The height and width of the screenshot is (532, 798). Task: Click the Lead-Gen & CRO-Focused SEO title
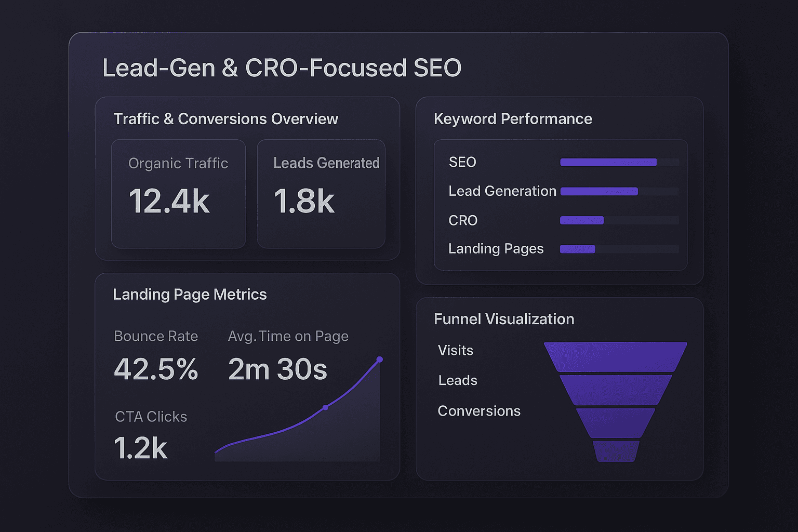(282, 68)
